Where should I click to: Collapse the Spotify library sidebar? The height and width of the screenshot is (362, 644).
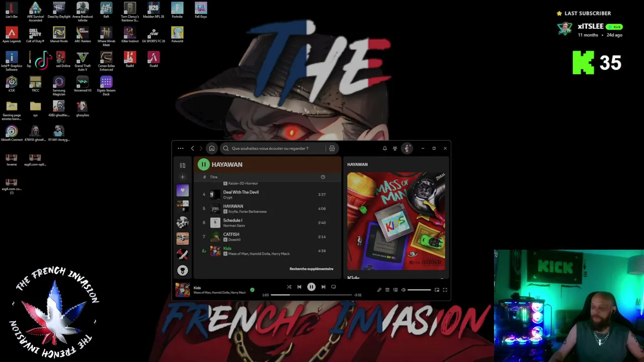(183, 165)
